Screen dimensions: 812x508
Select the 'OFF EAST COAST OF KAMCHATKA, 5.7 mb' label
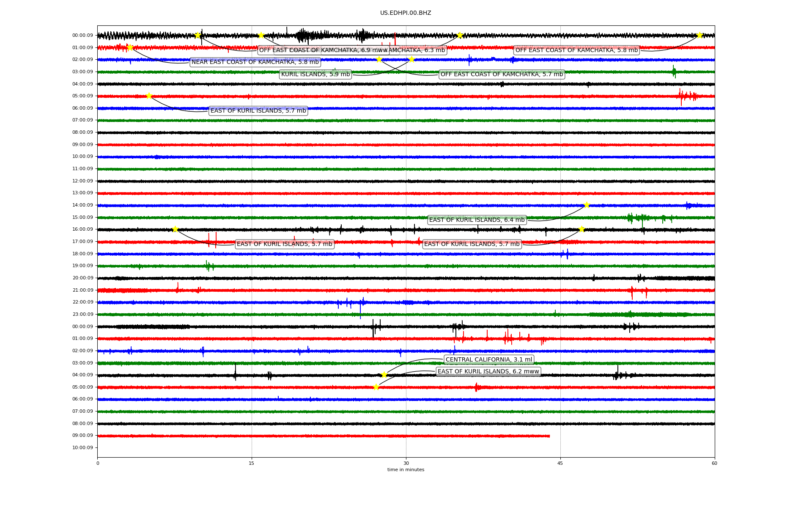502,75
